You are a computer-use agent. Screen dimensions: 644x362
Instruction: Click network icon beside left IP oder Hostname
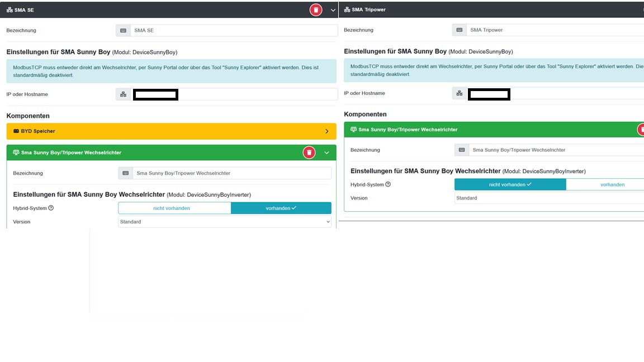tap(123, 94)
